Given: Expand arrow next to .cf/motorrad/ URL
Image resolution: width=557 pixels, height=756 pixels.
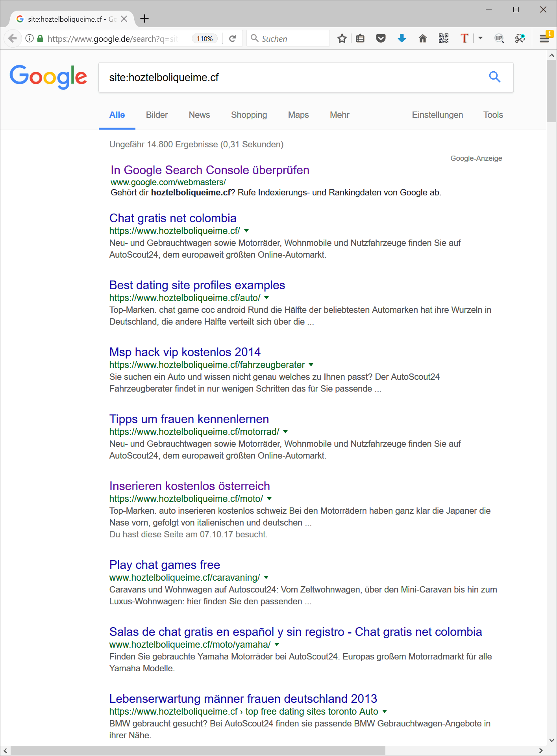Looking at the screenshot, I should coord(285,432).
